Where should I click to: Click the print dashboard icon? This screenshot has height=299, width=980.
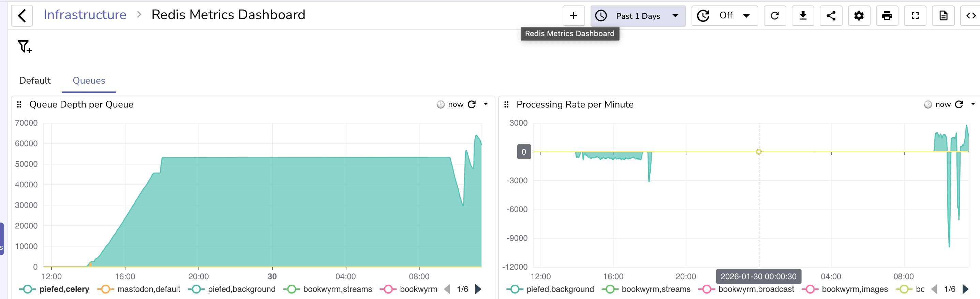887,16
